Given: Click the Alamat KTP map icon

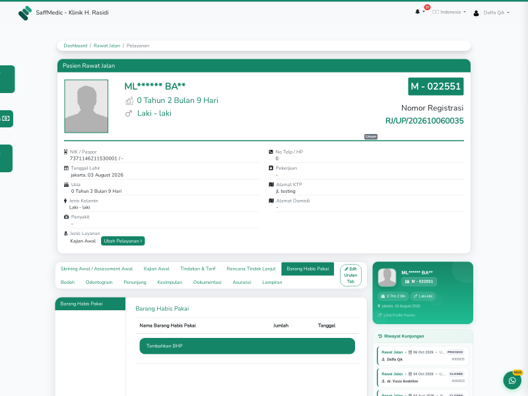Looking at the screenshot, I should tap(271, 185).
